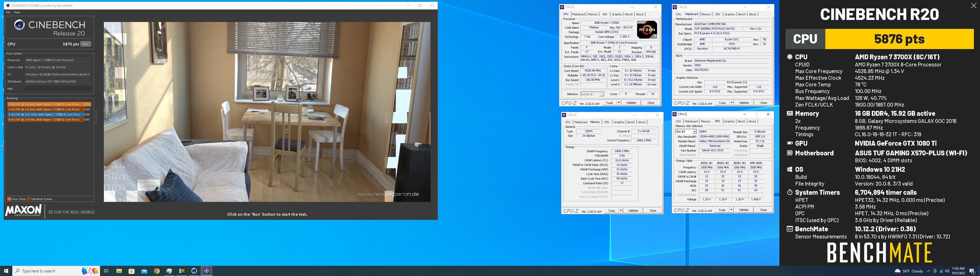This screenshot has width=980, height=276.
Task: Click Validate in the CPU-Z motherboard window
Action: 744,102
